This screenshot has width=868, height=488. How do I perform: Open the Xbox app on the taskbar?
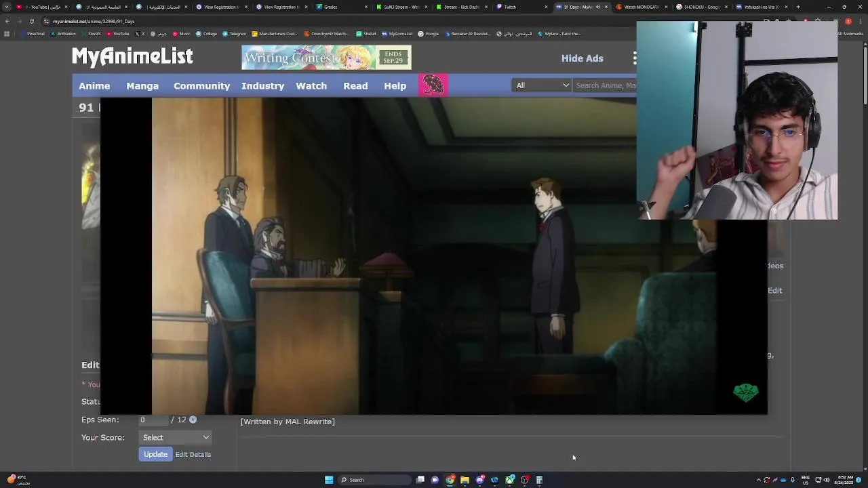pos(510,480)
